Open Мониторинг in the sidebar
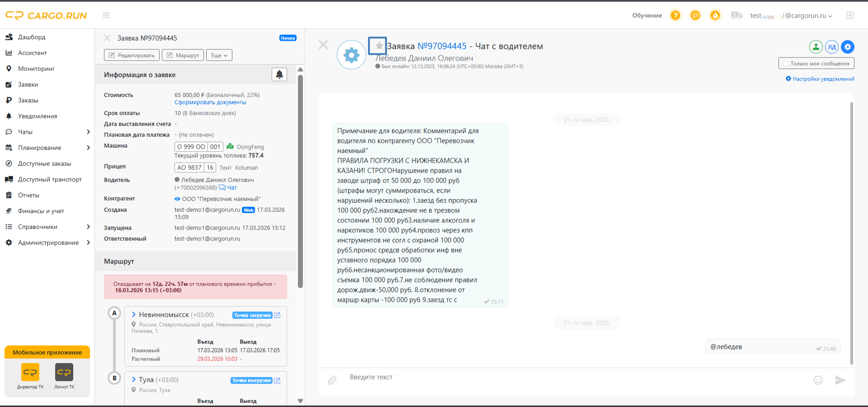Image resolution: width=868 pixels, height=407 pixels. click(x=36, y=69)
